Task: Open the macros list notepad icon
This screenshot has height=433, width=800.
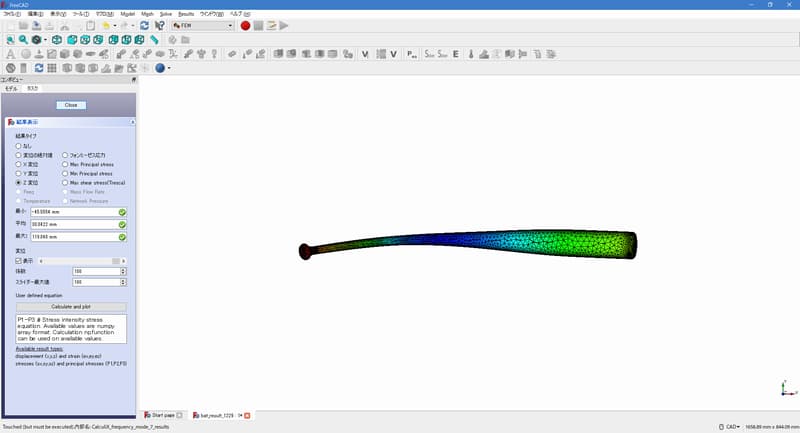Action: [x=271, y=26]
